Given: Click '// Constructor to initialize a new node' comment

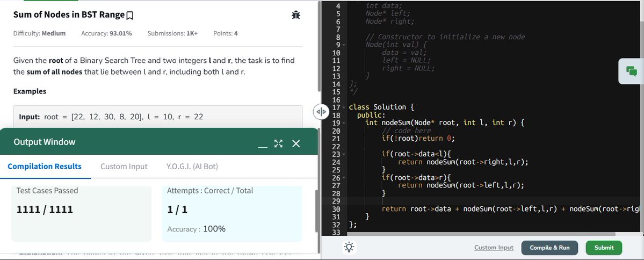Looking at the screenshot, I should [x=445, y=37].
